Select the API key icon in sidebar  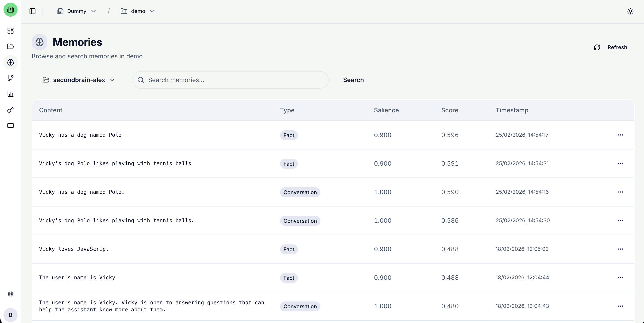[x=11, y=109]
